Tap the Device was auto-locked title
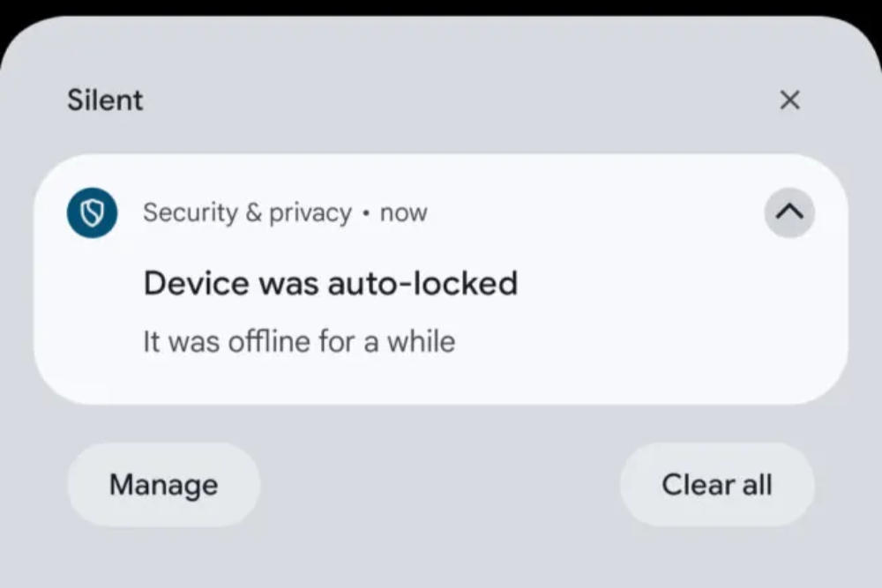The image size is (882, 588). [330, 283]
